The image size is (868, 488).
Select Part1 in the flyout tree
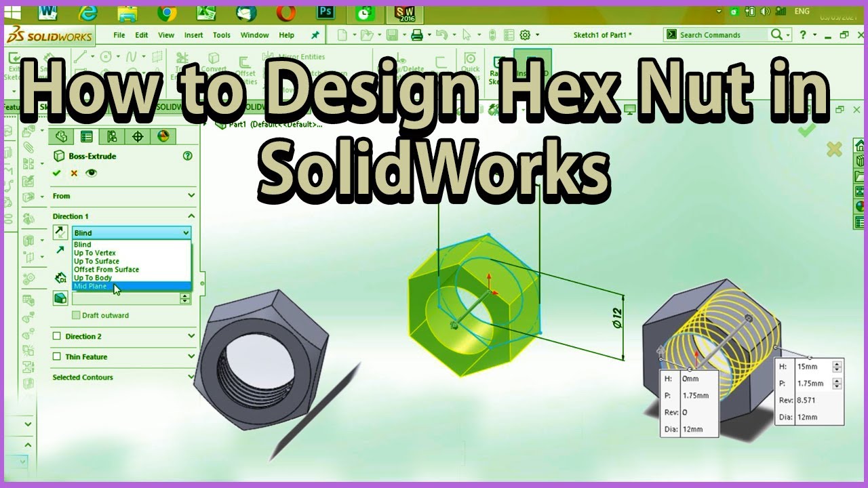[x=268, y=124]
